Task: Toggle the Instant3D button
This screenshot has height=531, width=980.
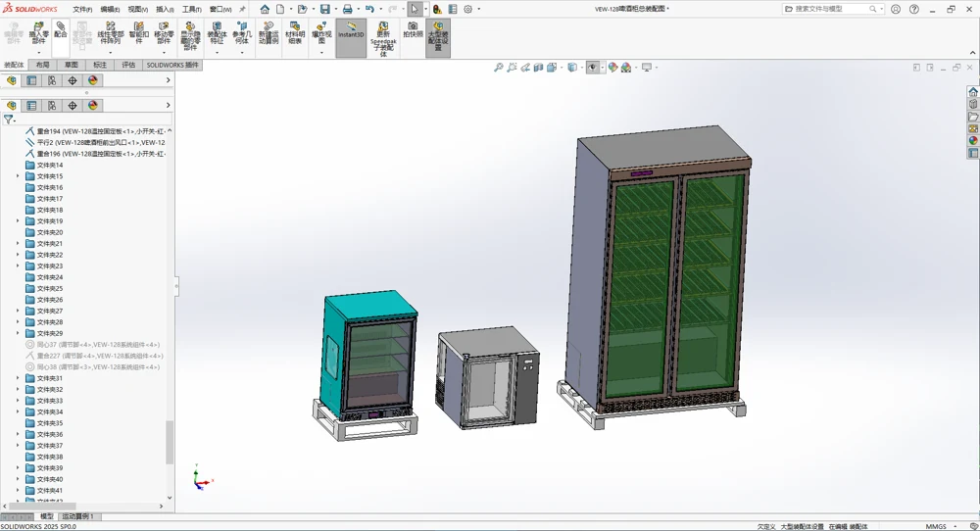Action: pyautogui.click(x=351, y=37)
